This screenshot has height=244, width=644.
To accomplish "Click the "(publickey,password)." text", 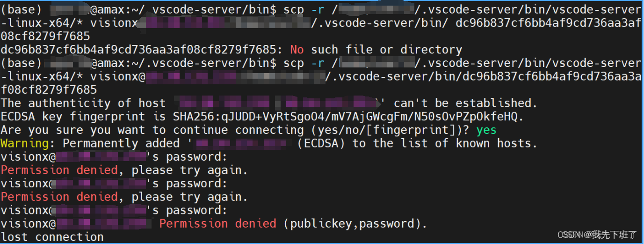I will point(355,223).
